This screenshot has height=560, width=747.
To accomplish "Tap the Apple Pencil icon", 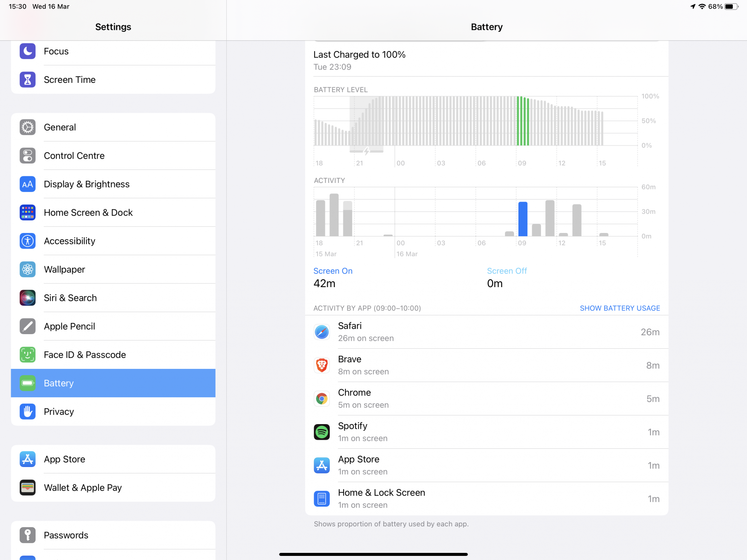I will coord(28,326).
